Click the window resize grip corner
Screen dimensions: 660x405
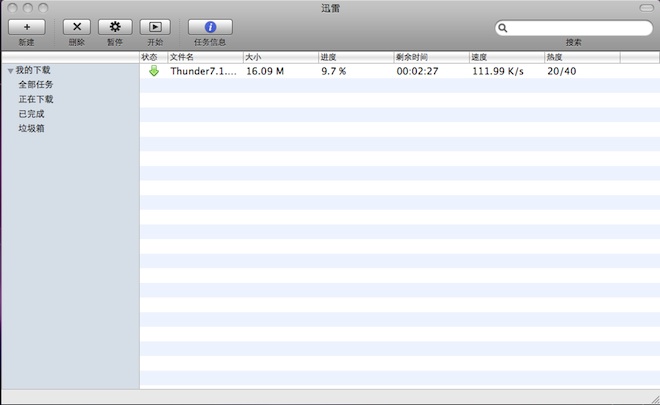[x=655, y=400]
